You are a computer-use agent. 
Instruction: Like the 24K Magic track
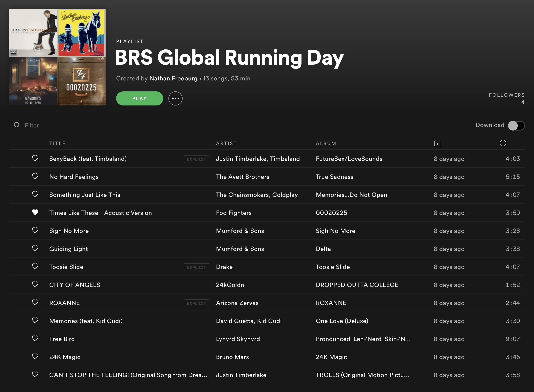pos(35,357)
